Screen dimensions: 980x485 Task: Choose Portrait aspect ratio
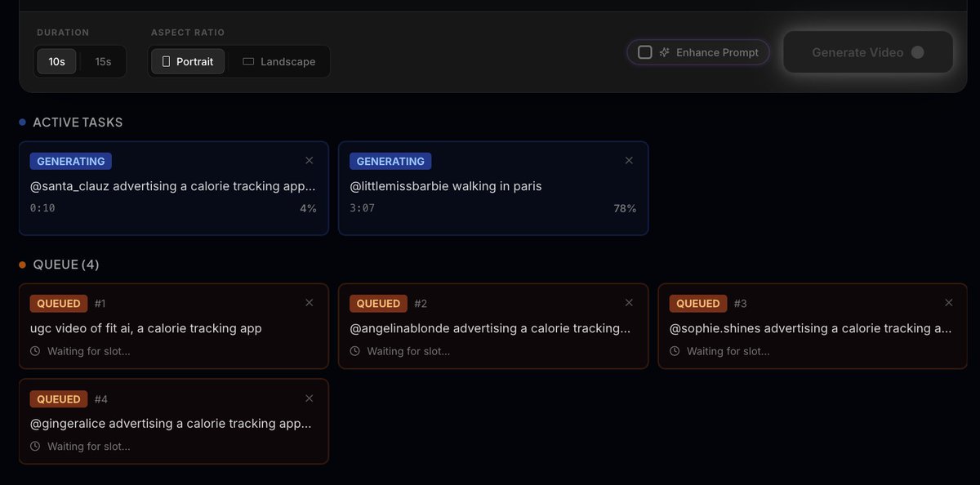[188, 61]
